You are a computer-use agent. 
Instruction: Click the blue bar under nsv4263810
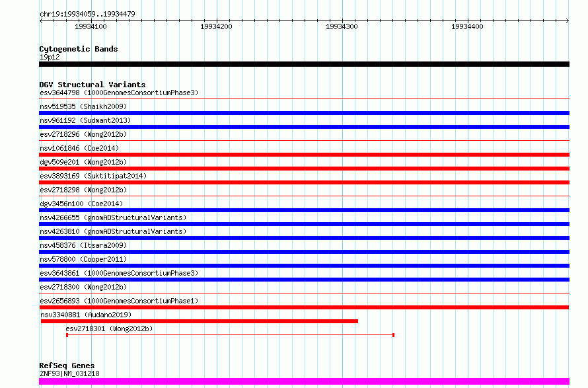[304, 238]
